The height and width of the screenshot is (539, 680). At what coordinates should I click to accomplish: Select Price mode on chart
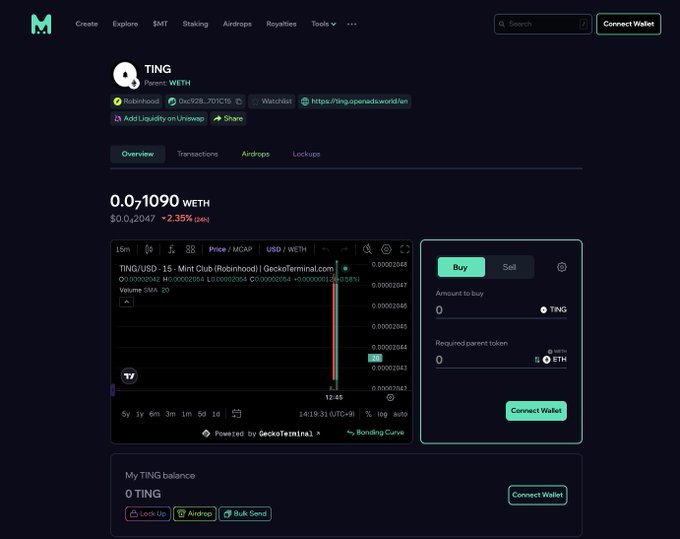point(217,249)
